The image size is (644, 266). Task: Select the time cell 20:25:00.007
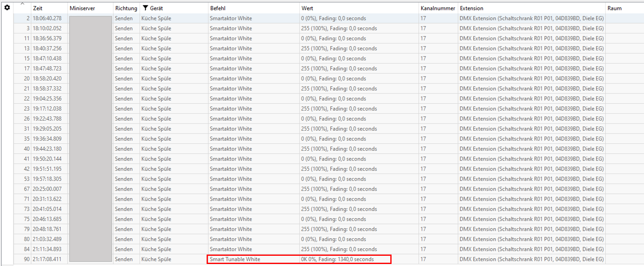(47, 189)
